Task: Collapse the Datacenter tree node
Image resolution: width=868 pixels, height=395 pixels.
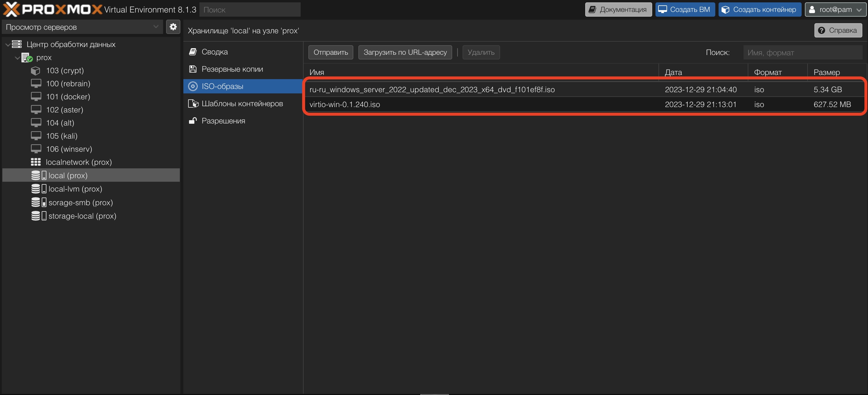Action: [8, 44]
